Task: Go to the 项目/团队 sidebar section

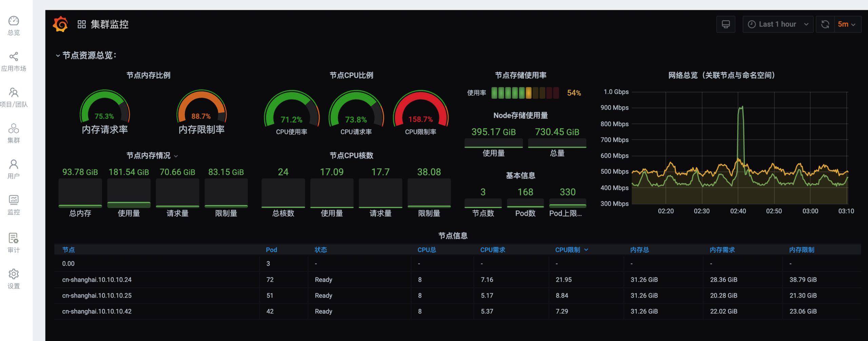Action: pos(14,97)
